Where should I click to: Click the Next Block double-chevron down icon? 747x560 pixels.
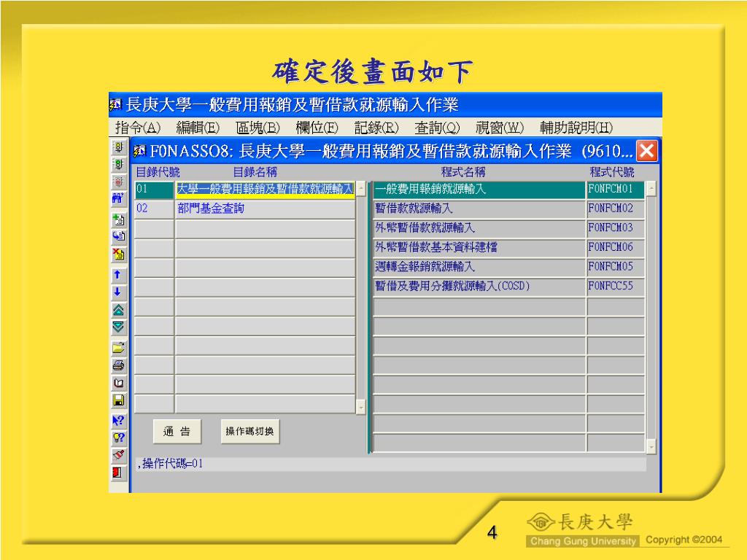(x=118, y=327)
